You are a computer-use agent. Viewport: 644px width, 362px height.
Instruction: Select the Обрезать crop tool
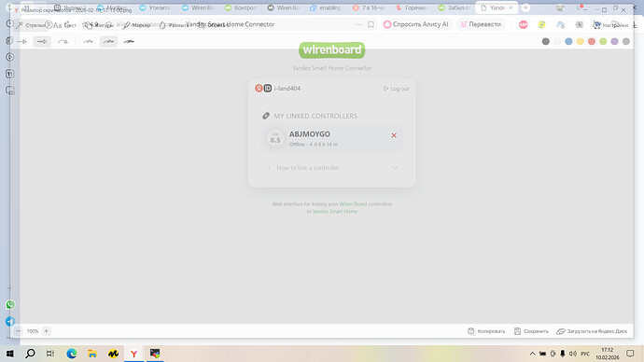click(x=214, y=25)
